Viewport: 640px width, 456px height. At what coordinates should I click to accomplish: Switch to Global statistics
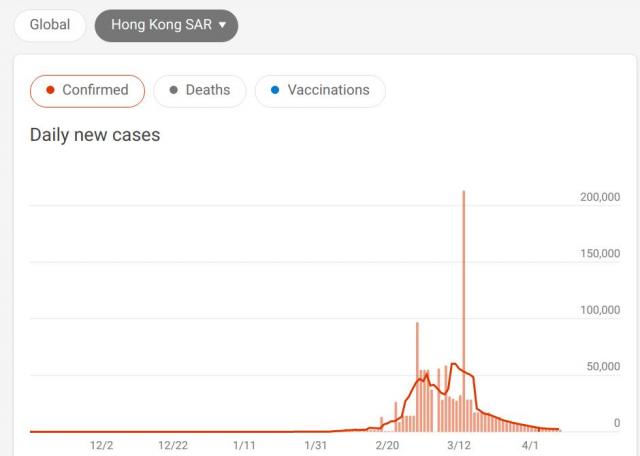(50, 25)
